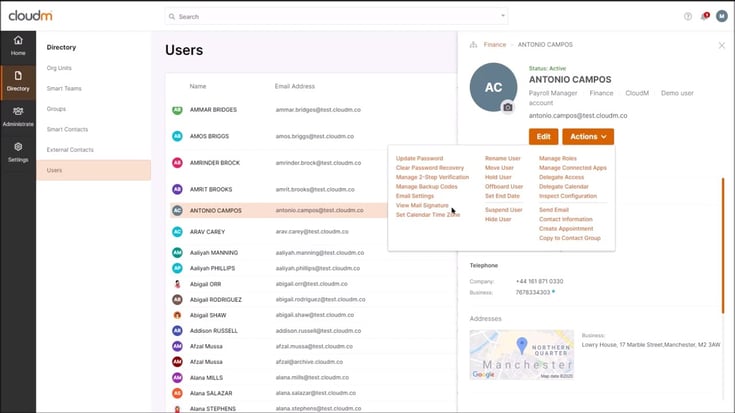
Task: Select aaliyah.manning@test.cloudm.co email
Action: coord(320,253)
